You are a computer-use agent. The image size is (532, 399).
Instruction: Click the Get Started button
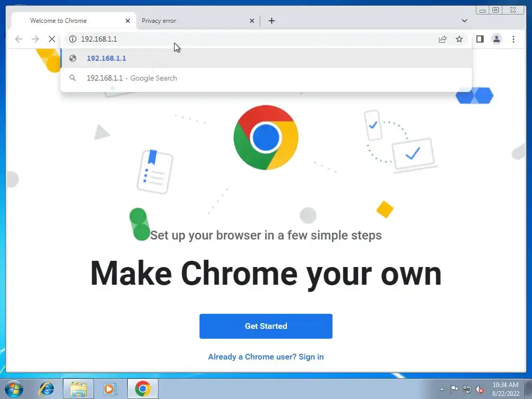265,326
